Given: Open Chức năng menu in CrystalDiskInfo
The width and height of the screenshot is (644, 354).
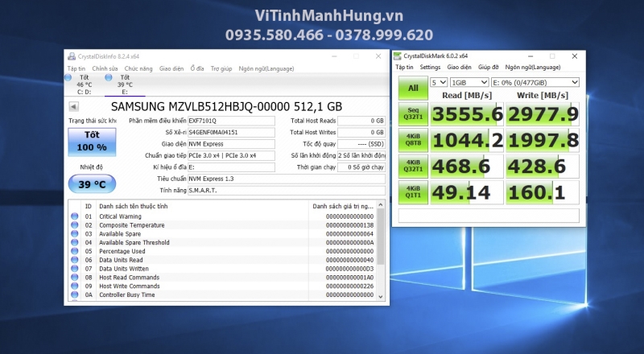Looking at the screenshot, I should 138,68.
